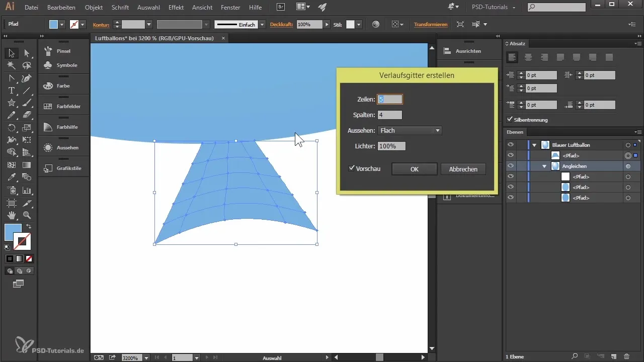Screen dimensions: 644x362
Task: Select the Direct Selection tool
Action: [x=27, y=53]
